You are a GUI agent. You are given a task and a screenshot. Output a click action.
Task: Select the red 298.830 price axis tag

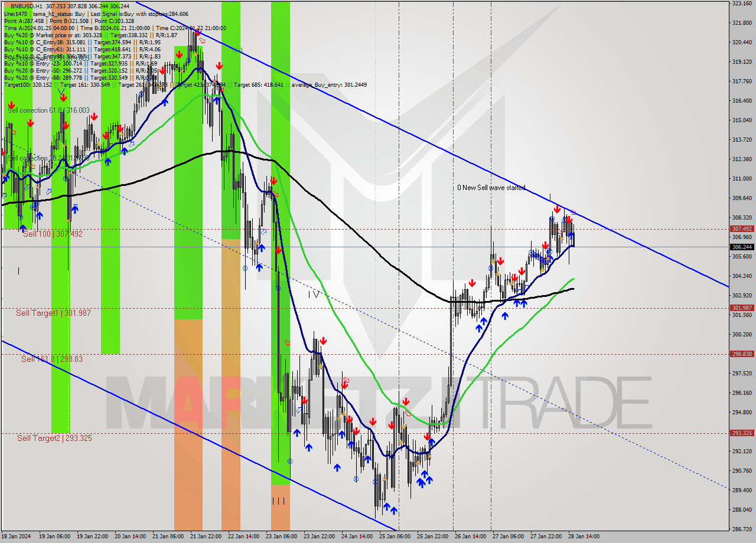point(742,354)
